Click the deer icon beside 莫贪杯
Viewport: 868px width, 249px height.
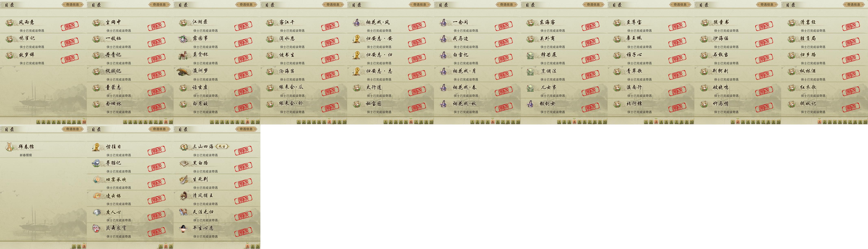pyautogui.click(x=184, y=55)
